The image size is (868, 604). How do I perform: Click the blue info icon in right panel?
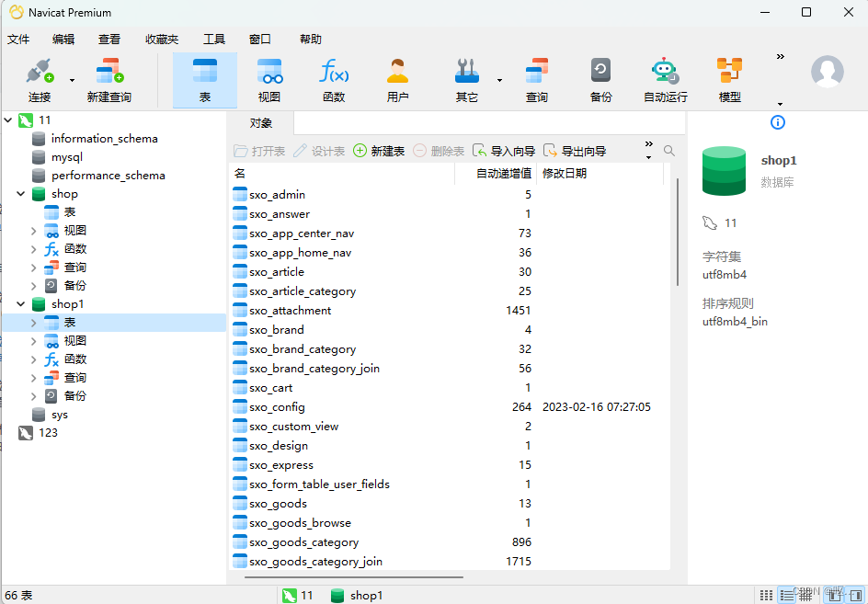tap(777, 122)
